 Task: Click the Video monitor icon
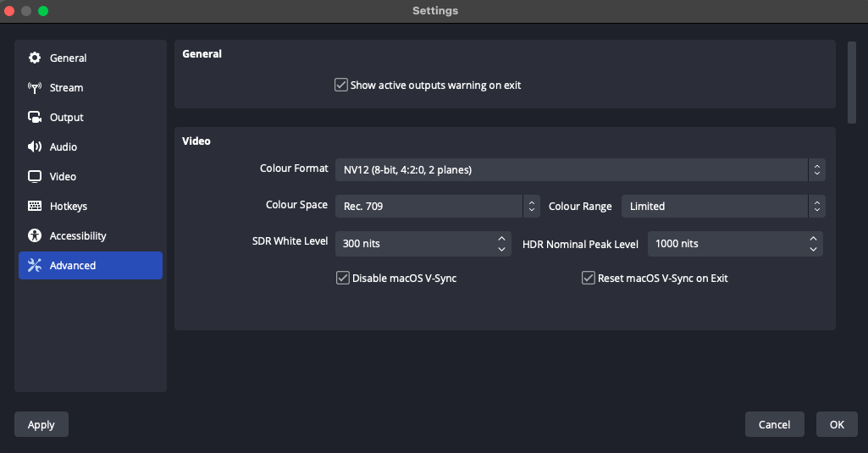pyautogui.click(x=35, y=177)
